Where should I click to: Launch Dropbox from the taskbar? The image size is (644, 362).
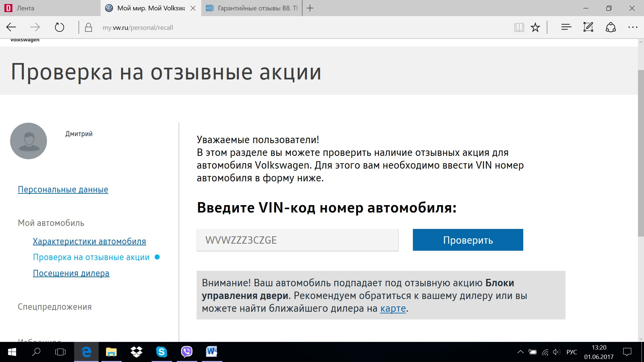click(136, 352)
